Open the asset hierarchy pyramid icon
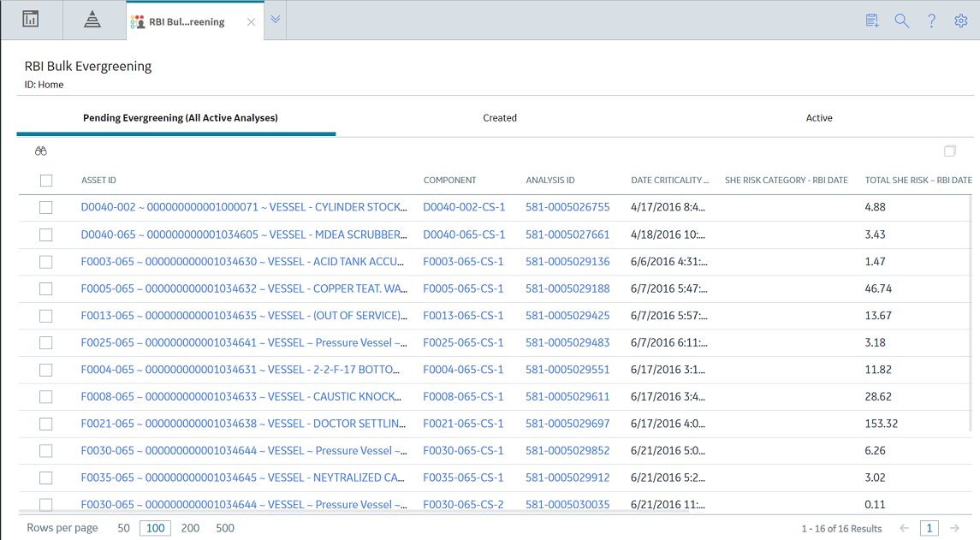Viewport: 980px width, 540px height. pyautogui.click(x=92, y=20)
